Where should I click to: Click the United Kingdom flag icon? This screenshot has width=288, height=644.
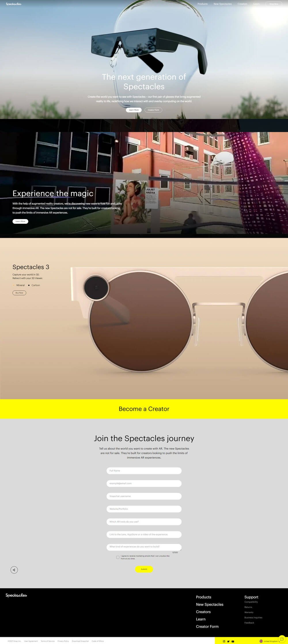coord(261,641)
